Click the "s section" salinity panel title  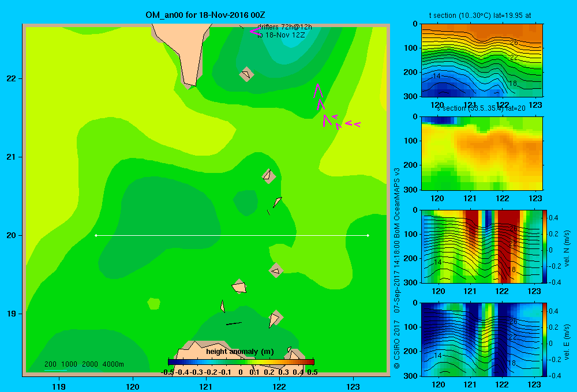(x=481, y=108)
